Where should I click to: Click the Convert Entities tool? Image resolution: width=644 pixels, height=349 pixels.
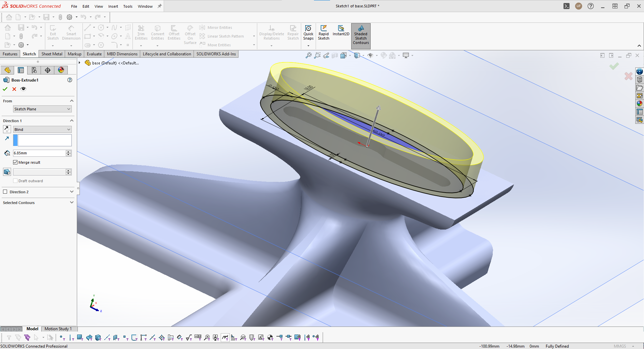[x=158, y=33]
